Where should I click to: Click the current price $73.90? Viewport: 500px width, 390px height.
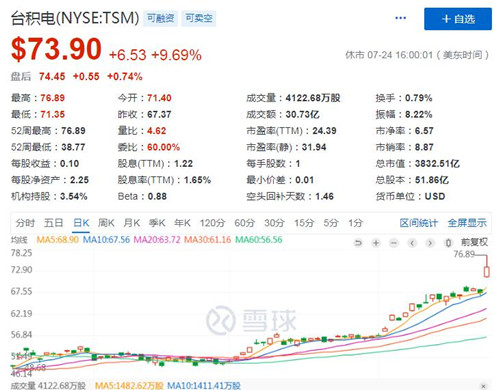(x=56, y=49)
